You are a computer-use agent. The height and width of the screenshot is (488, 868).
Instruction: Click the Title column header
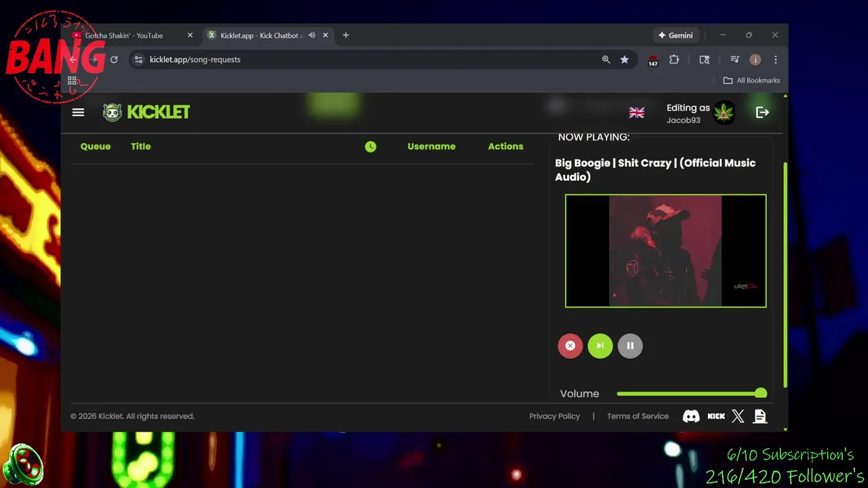pyautogui.click(x=141, y=146)
